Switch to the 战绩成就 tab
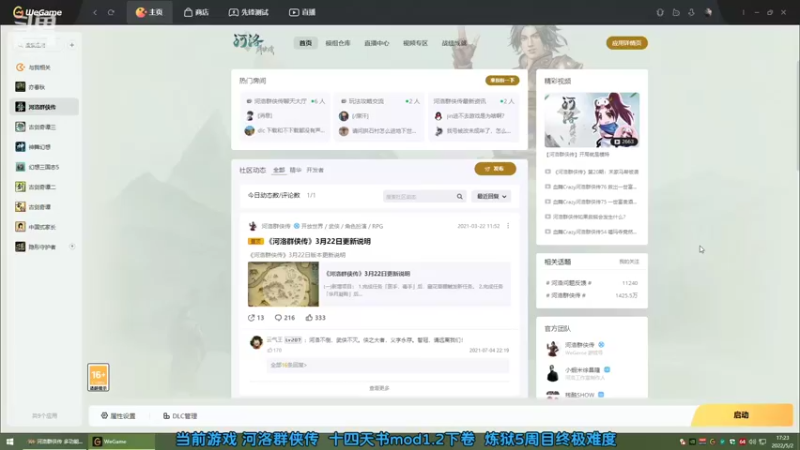This screenshot has width=800, height=450. (x=454, y=43)
